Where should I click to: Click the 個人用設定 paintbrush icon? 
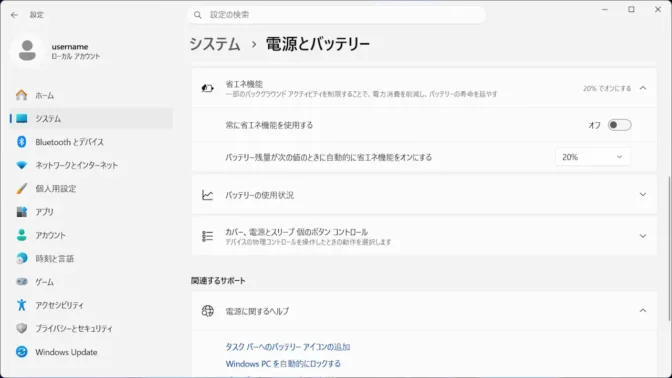click(21, 189)
